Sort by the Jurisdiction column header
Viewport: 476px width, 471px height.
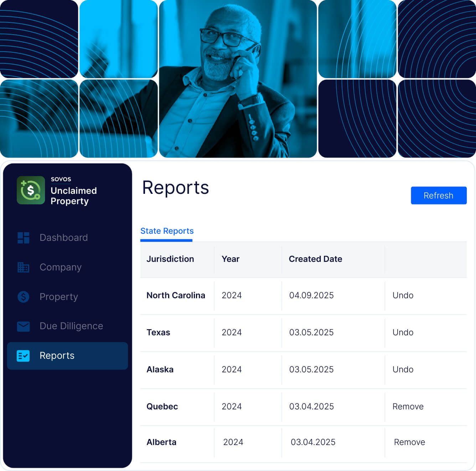point(170,259)
